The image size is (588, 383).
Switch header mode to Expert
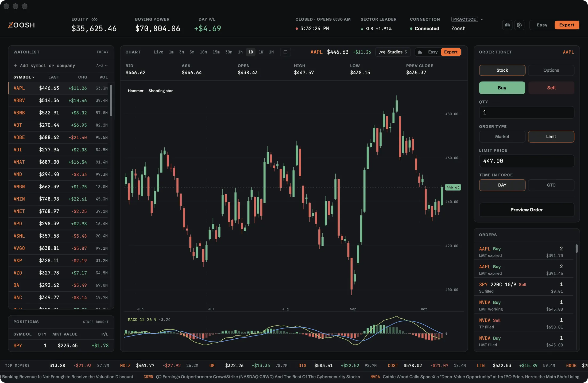(566, 25)
